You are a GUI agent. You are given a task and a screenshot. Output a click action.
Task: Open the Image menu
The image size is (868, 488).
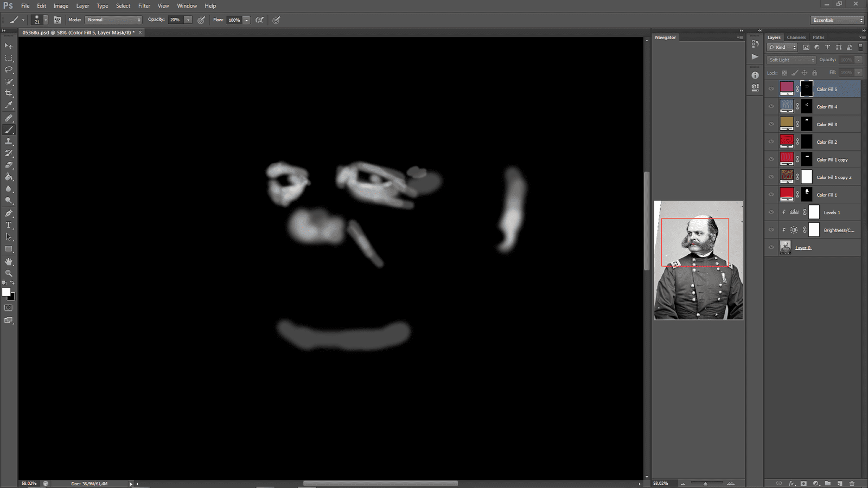point(61,6)
